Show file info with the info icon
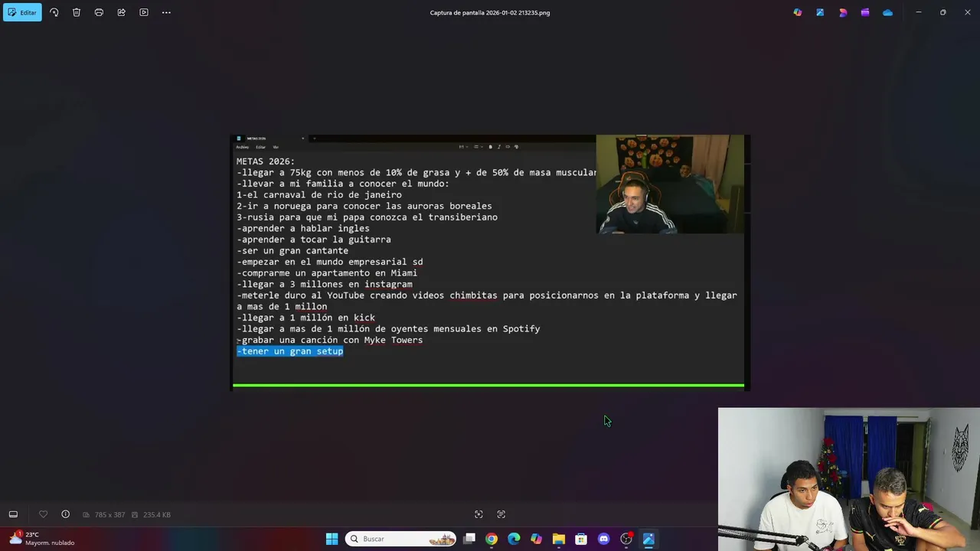The image size is (980, 551). point(65,514)
